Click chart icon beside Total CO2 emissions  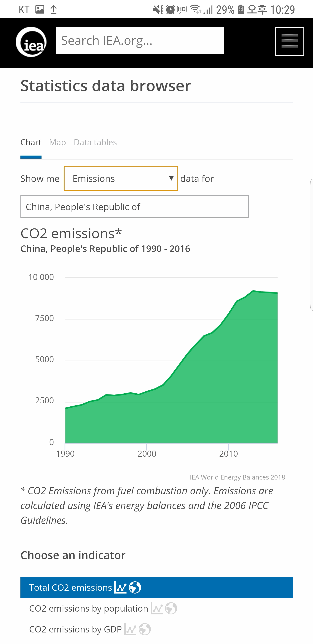pos(120,587)
